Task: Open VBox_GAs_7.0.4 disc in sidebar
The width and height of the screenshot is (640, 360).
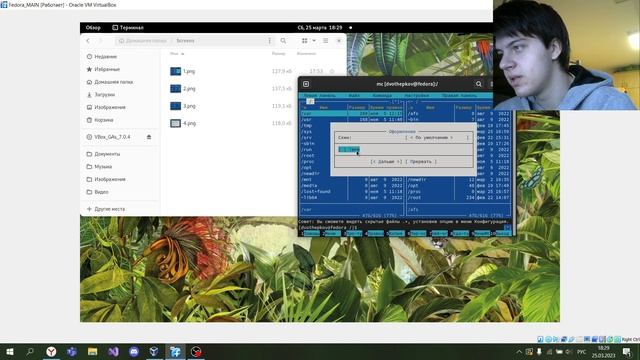Action: [112, 137]
